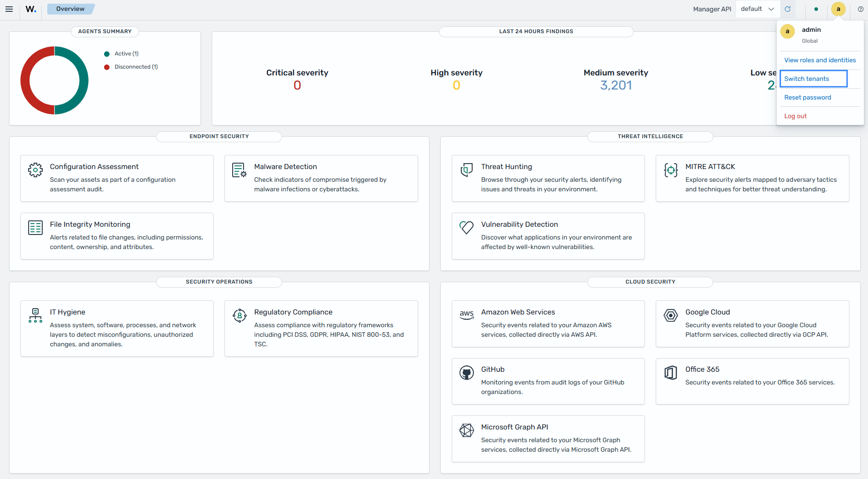Open the default Manager API dropdown

758,9
